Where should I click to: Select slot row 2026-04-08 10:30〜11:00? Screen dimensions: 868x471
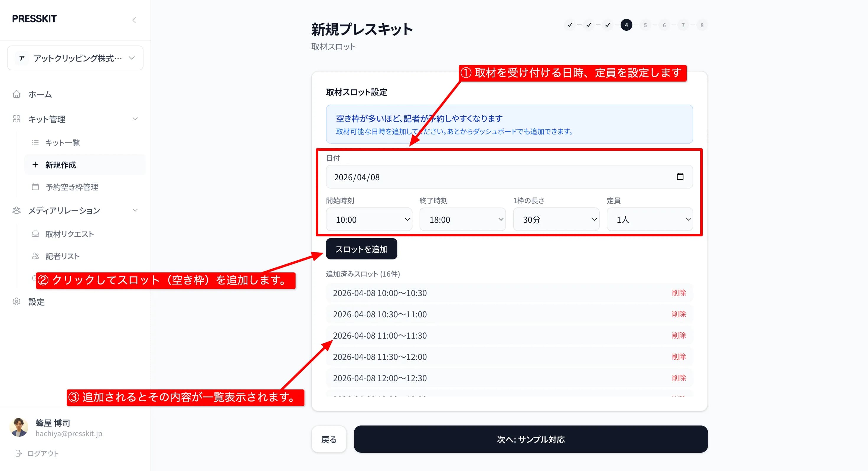509,314
